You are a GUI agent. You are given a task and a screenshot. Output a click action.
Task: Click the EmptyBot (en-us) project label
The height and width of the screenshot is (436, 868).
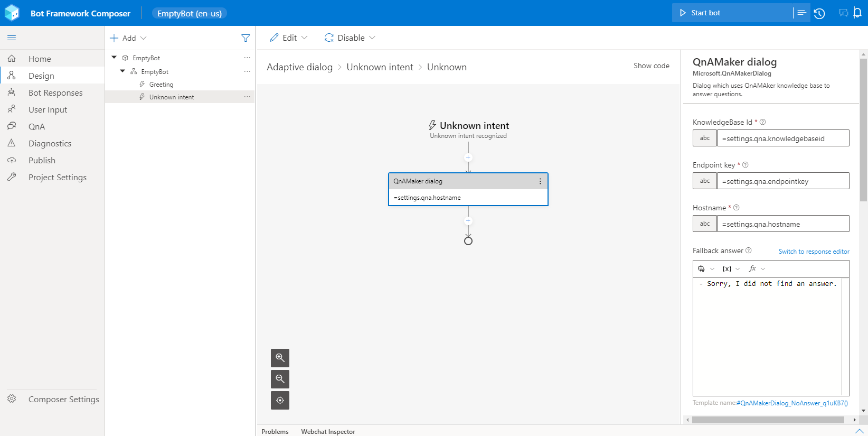190,13
